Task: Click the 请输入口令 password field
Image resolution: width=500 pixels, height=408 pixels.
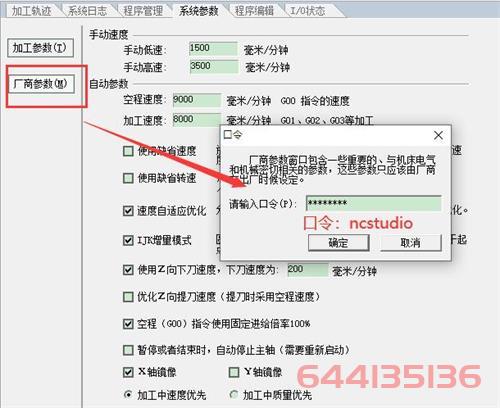Action: coord(374,203)
